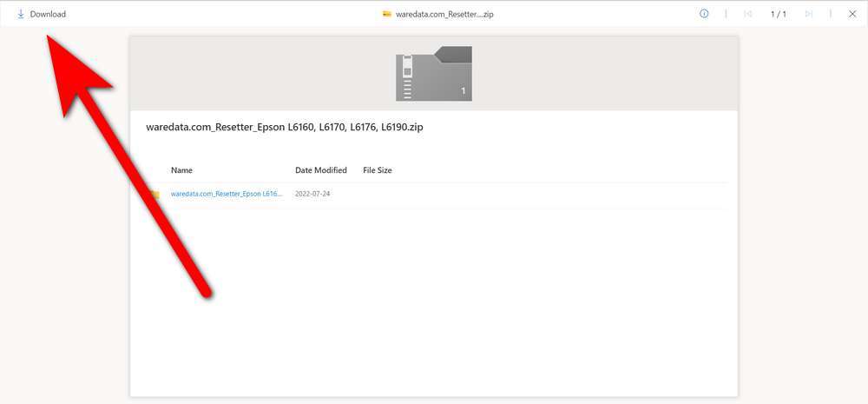The image size is (868, 404).
Task: Click the Name column header
Action: click(181, 170)
